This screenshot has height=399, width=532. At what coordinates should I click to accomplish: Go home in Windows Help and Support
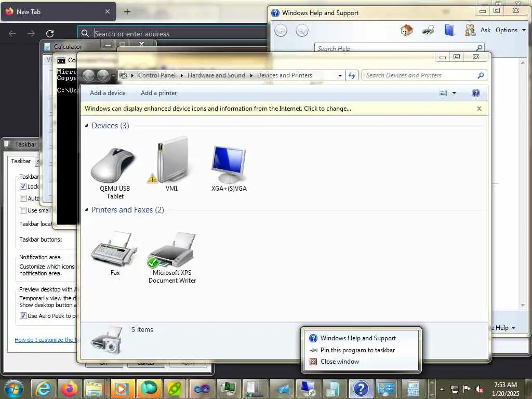(x=406, y=30)
